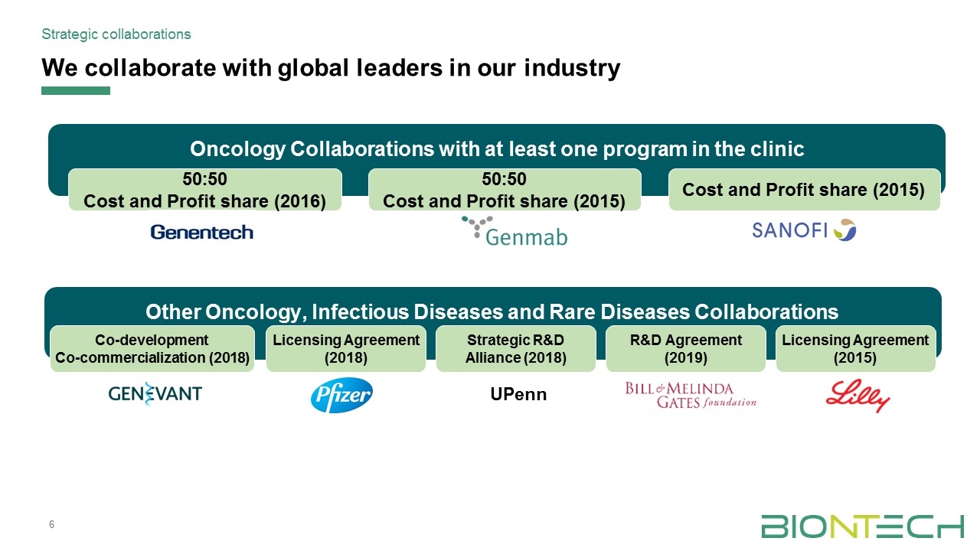Select the Licensing Agreement (2018) box

coord(346,349)
